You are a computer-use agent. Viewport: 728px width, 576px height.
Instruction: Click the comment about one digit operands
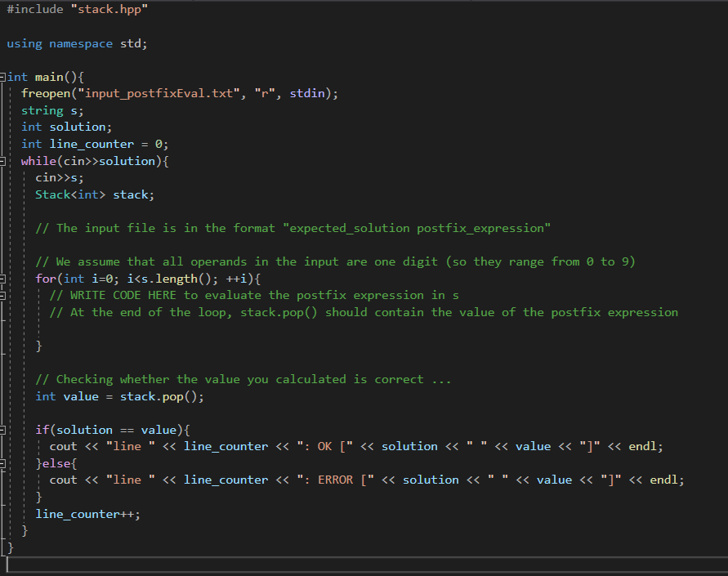[335, 261]
